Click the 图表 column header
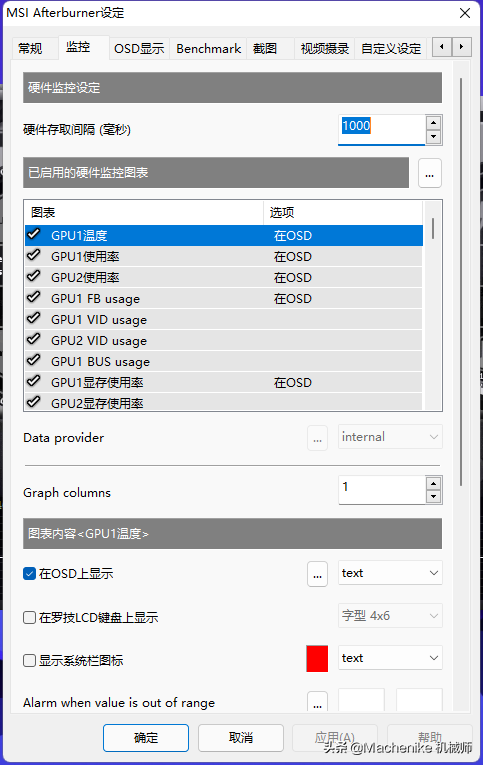 click(144, 213)
